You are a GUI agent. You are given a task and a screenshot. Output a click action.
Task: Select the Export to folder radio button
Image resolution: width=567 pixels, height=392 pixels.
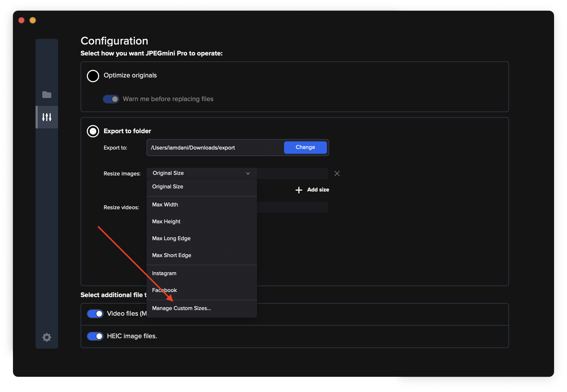tap(93, 131)
